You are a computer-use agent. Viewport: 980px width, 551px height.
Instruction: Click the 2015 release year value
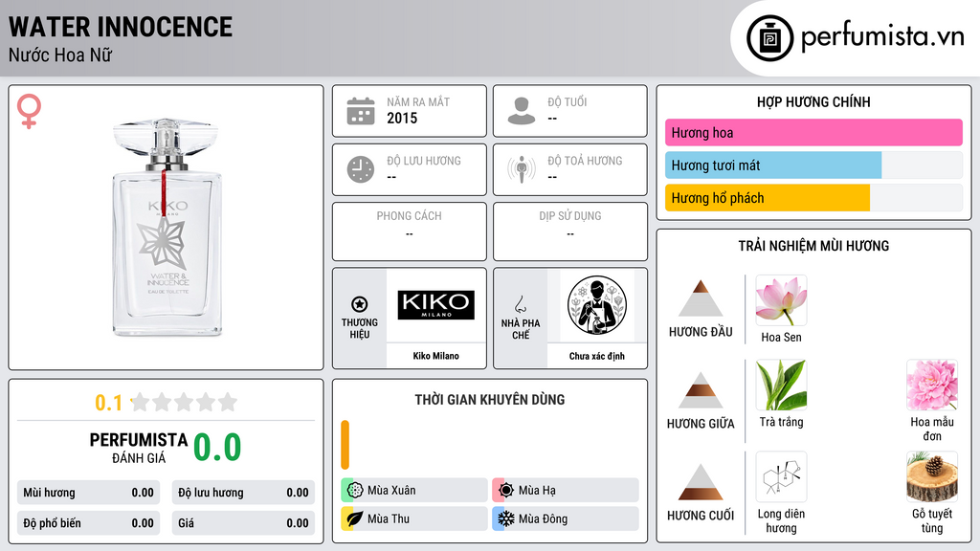pyautogui.click(x=402, y=118)
